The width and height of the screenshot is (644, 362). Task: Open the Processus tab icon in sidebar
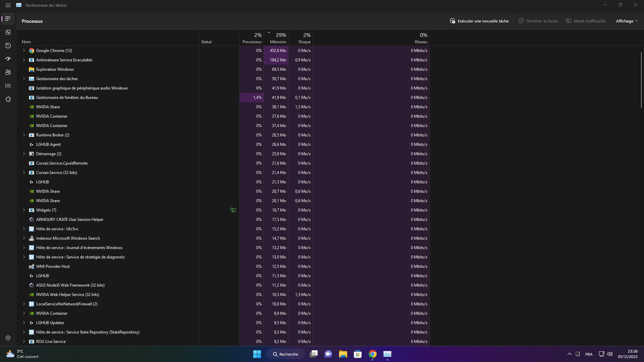click(x=8, y=19)
